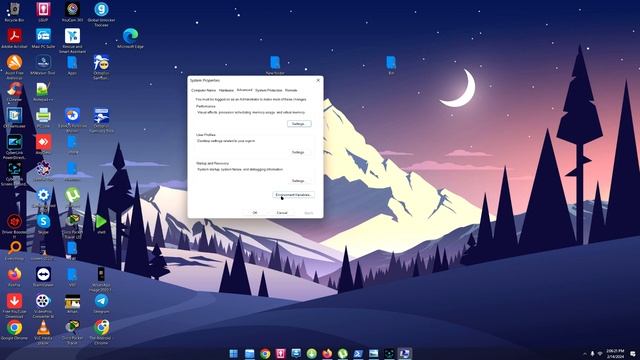Open User Profiles Settings button
This screenshot has height=360, width=640.
299,152
